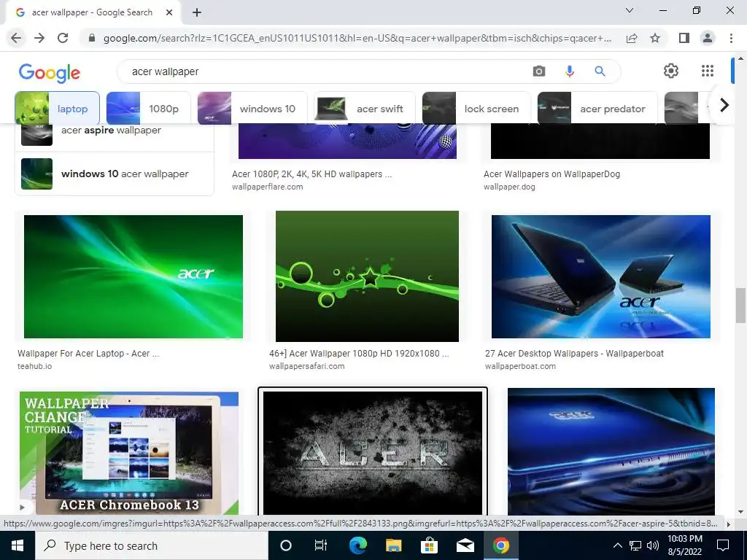Open the notification center icon
The image size is (747, 560).
click(x=723, y=545)
